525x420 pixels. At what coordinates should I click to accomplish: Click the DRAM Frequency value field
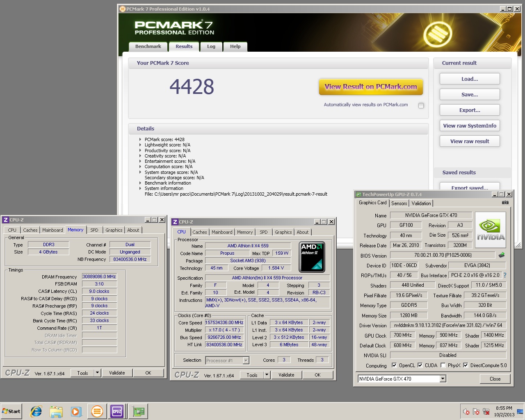pyautogui.click(x=99, y=276)
